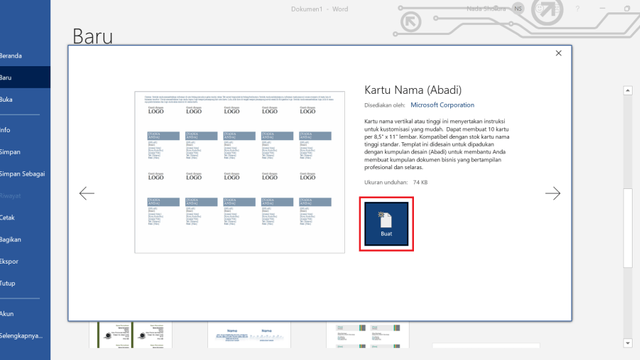Open Buka in the sidebar

pos(25,99)
